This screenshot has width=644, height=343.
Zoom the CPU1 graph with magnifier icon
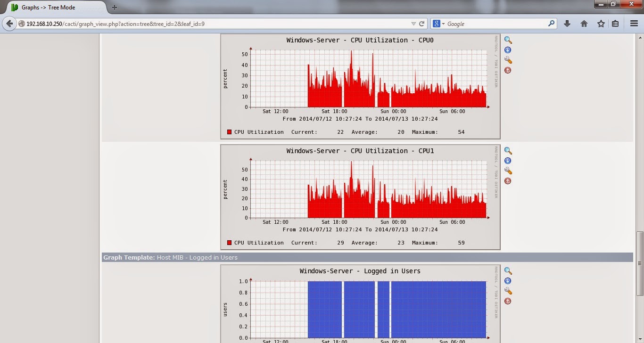[x=508, y=151]
